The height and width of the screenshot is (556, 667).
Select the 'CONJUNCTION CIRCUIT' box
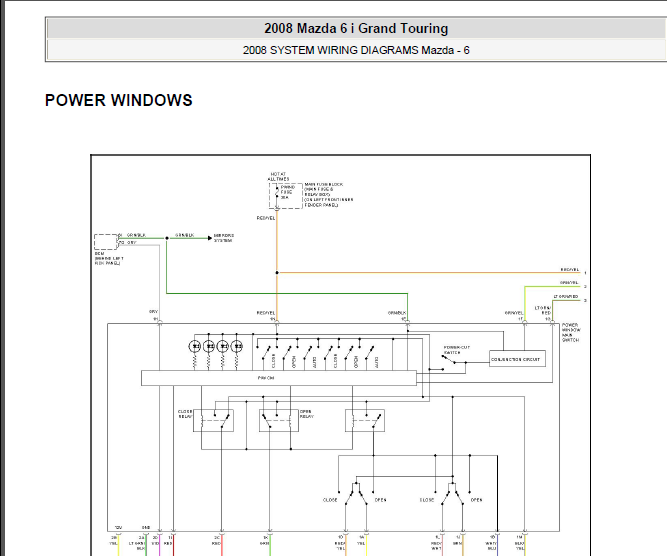[x=517, y=359]
